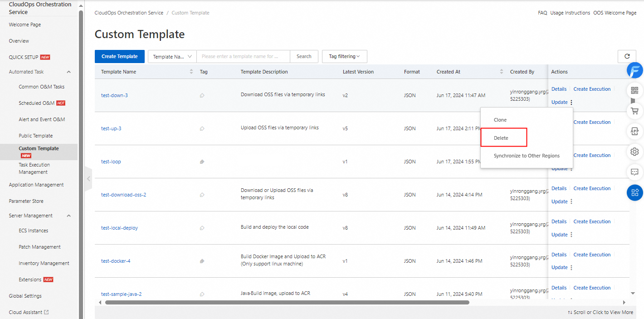Collapse the Automated Task section
Viewport: 644px width, 319px height.
coord(69,72)
